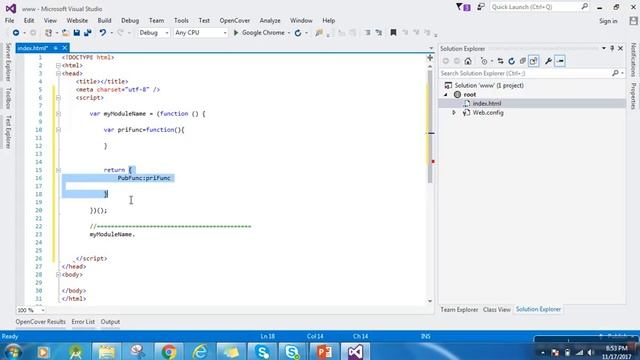This screenshot has width=640, height=360.
Task: Click Sync with Active Document icon in Solution Explorer
Action: pos(500,61)
